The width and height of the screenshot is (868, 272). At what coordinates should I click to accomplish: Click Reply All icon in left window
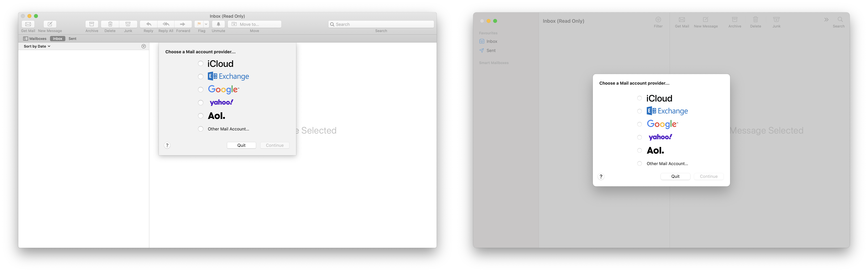pyautogui.click(x=166, y=24)
